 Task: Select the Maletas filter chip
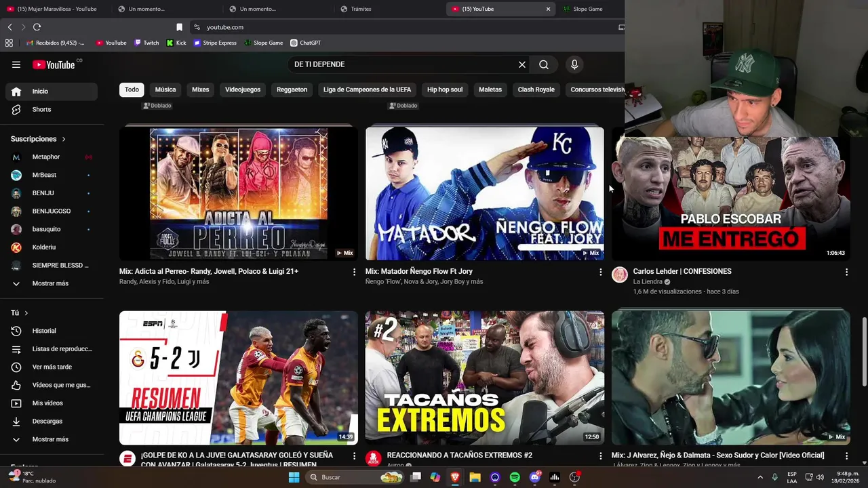pyautogui.click(x=490, y=89)
